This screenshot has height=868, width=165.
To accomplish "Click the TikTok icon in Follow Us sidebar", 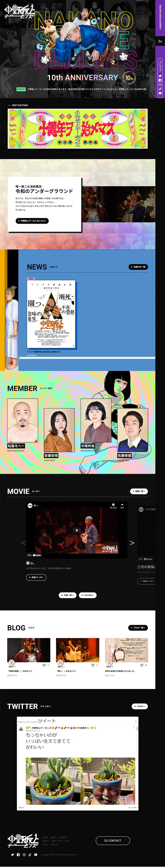I will click(160, 89).
